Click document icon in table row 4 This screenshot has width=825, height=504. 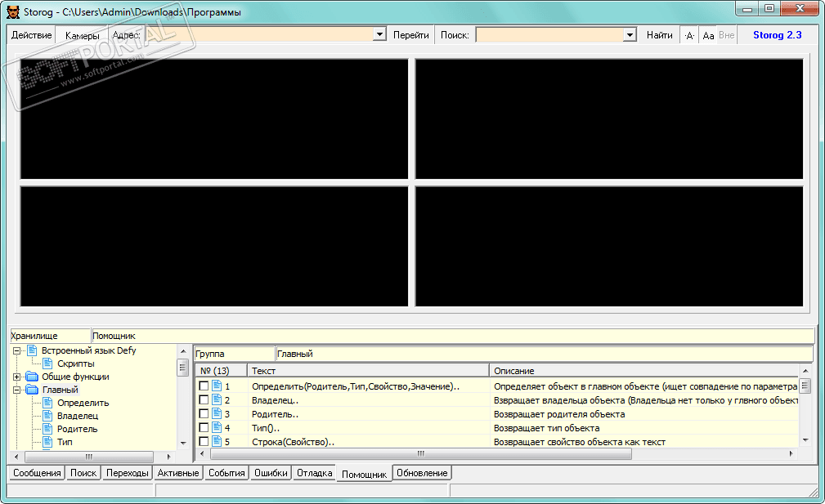coord(217,428)
